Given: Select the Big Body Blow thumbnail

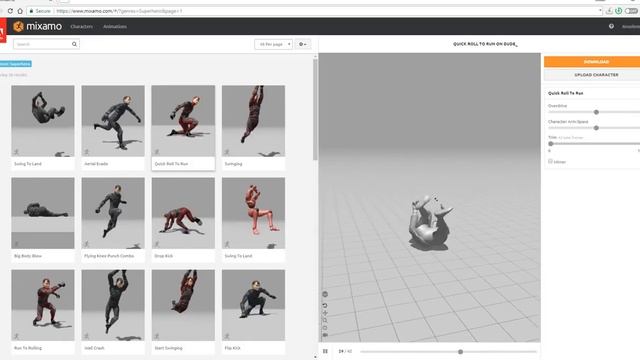Looking at the screenshot, I should pyautogui.click(x=43, y=213).
